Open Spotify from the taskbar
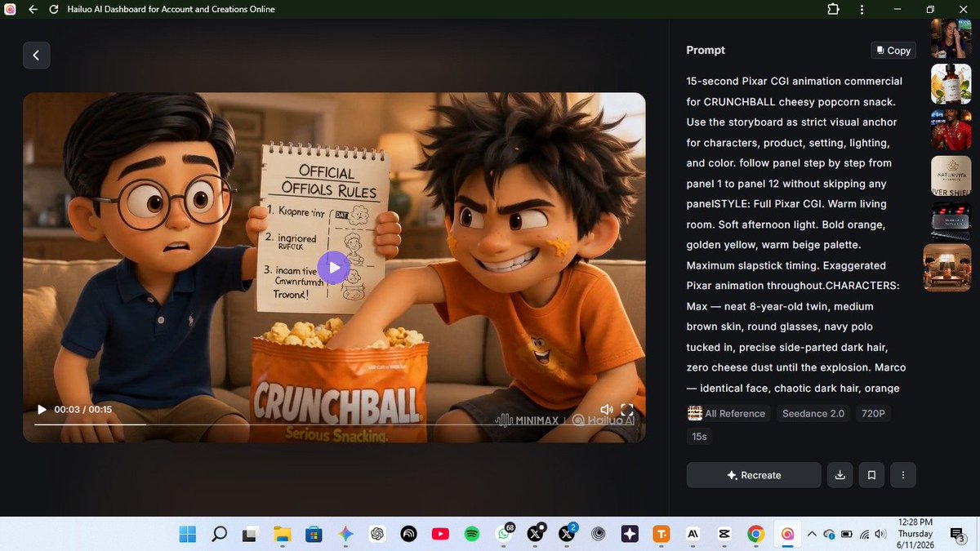 [471, 534]
